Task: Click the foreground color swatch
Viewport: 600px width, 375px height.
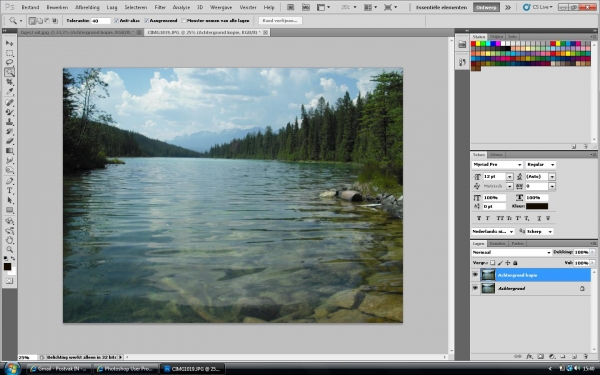Action: (x=7, y=266)
